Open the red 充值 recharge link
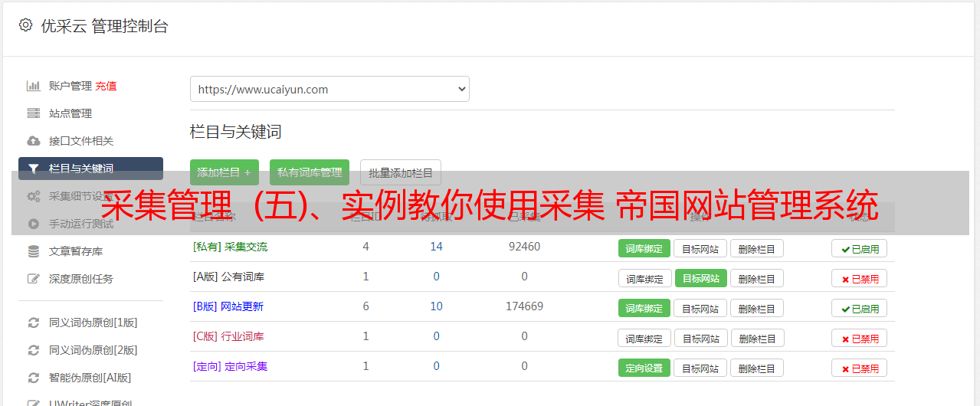Viewport: 980px width, 406px height. click(107, 86)
